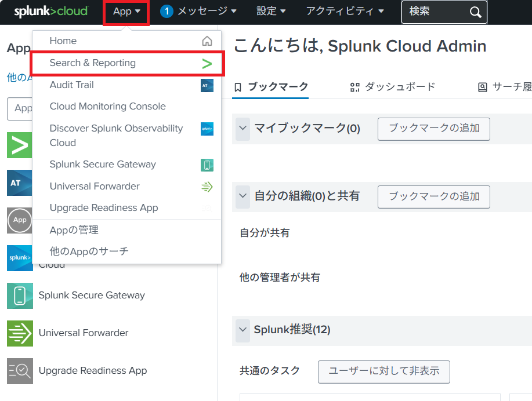The width and height of the screenshot is (532, 401).
Task: Choose Appの管理 from the menu
Action: [x=74, y=230]
